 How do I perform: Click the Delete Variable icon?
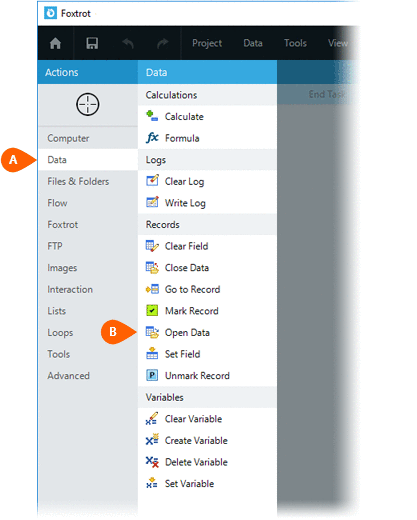click(x=152, y=462)
